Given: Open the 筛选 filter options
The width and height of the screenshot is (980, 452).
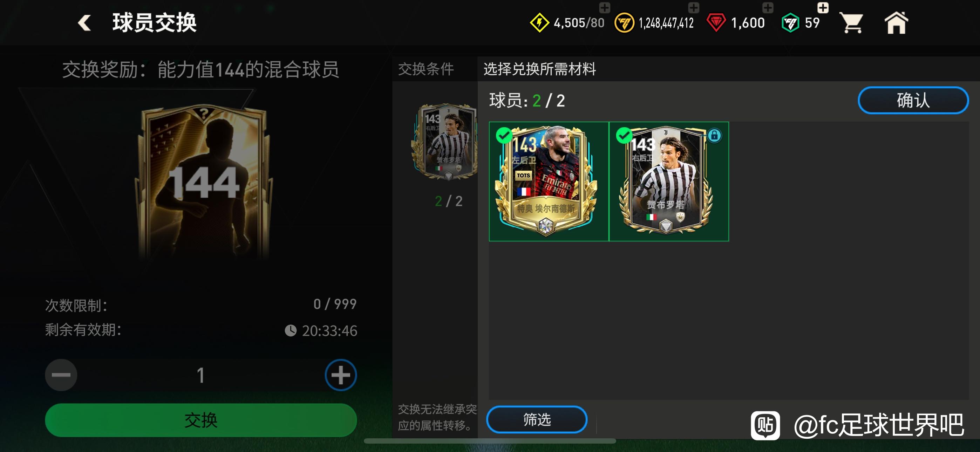Looking at the screenshot, I should pyautogui.click(x=537, y=419).
